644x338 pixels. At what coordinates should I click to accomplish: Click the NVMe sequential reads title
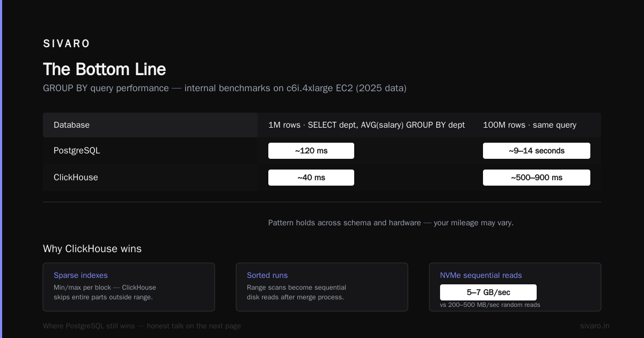pyautogui.click(x=481, y=275)
